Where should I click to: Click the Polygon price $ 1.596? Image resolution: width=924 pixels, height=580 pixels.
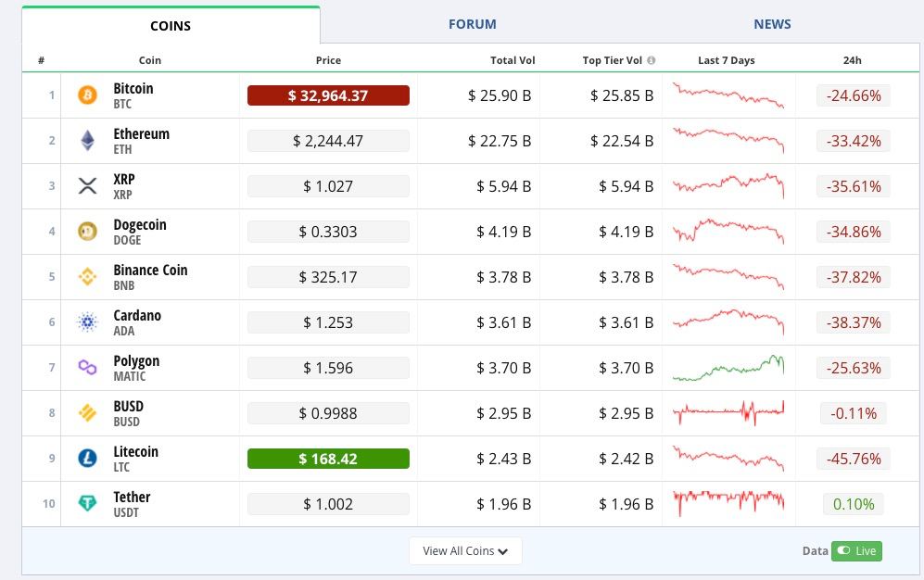tap(328, 368)
